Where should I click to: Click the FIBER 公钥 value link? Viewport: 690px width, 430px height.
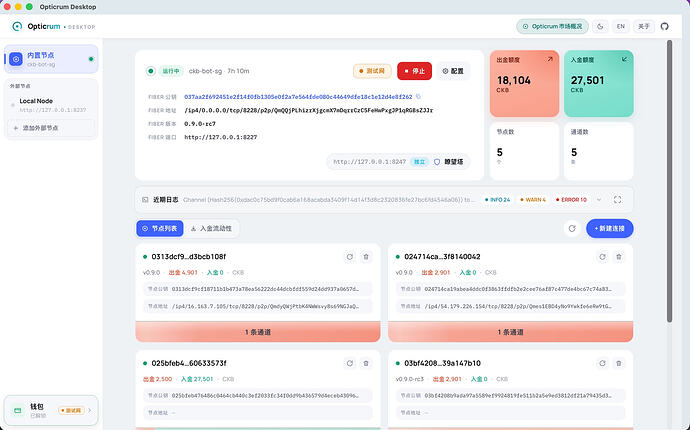point(298,96)
